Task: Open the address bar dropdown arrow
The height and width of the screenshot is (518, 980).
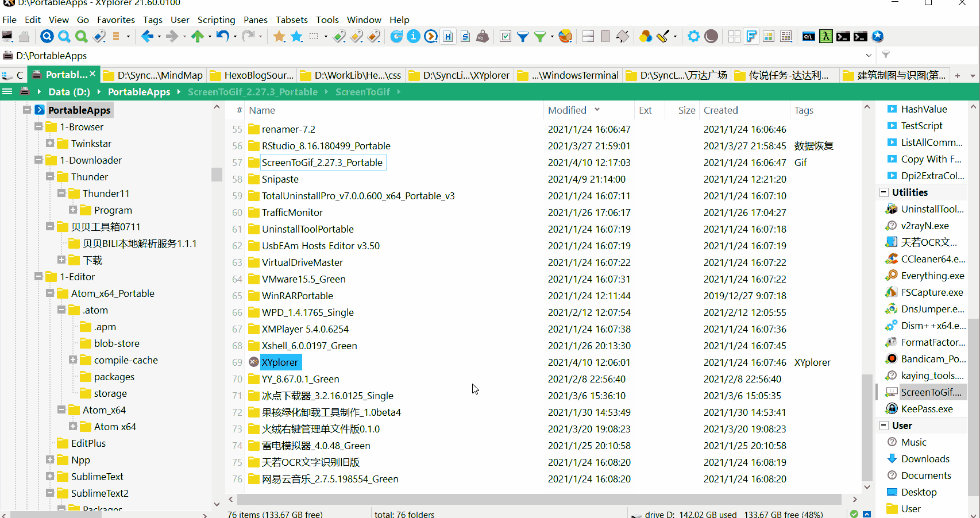Action: pos(868,56)
